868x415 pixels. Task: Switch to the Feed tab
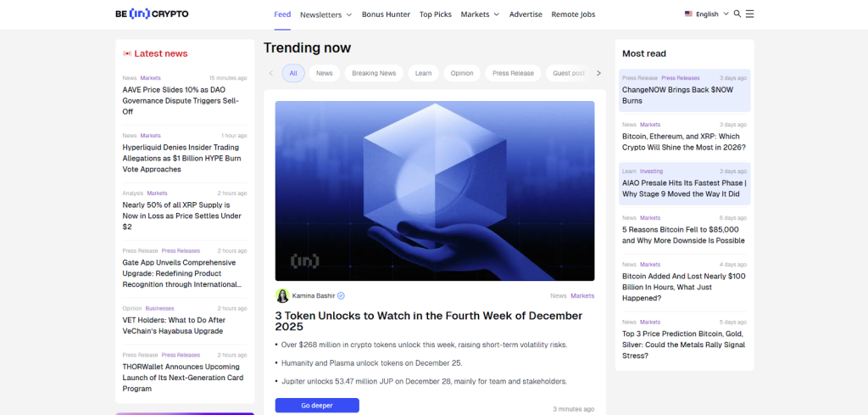pos(282,14)
